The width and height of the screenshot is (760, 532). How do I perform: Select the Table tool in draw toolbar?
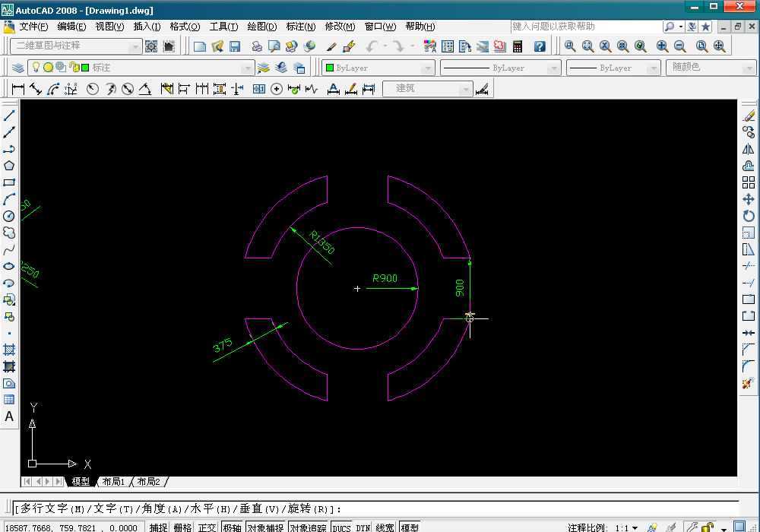pyautogui.click(x=9, y=400)
